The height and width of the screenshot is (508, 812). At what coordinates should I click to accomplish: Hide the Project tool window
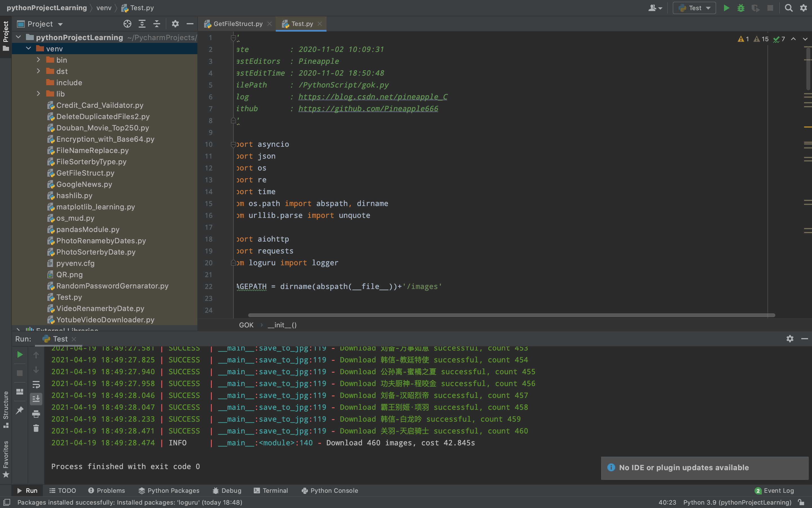coord(190,24)
